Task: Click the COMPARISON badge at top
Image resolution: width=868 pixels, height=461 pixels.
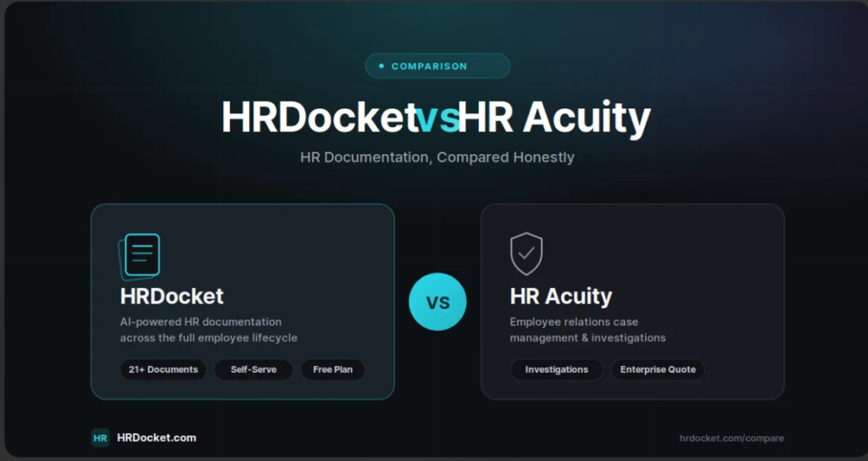Action: pyautogui.click(x=437, y=66)
